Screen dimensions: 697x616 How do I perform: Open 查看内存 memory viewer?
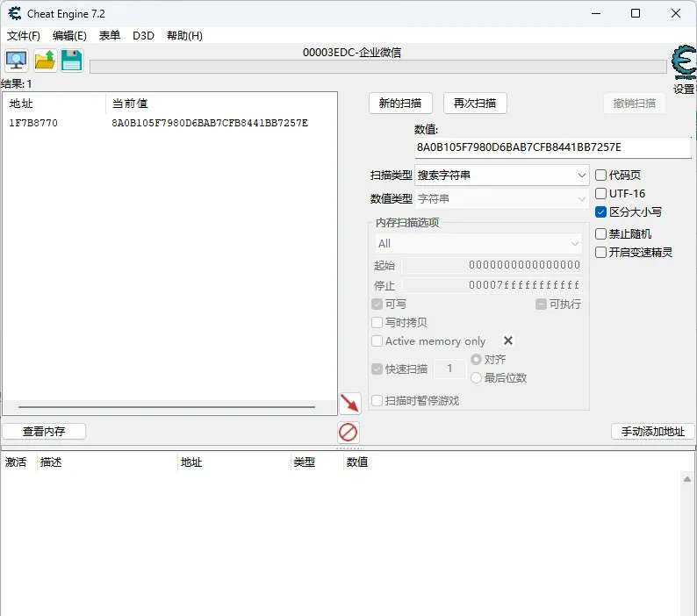click(x=44, y=431)
